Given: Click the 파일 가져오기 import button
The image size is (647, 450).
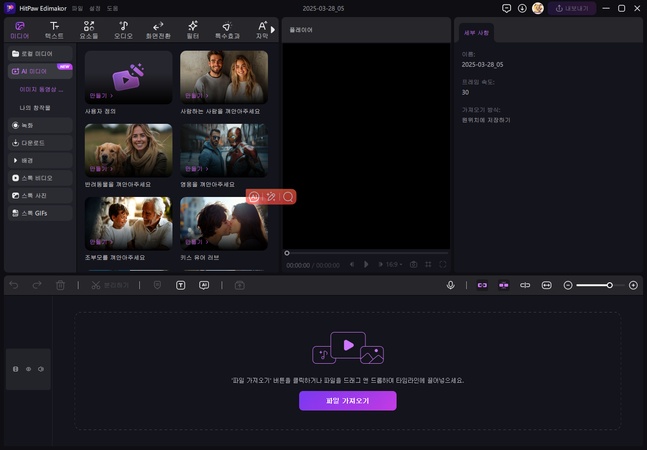Looking at the screenshot, I should pos(347,400).
